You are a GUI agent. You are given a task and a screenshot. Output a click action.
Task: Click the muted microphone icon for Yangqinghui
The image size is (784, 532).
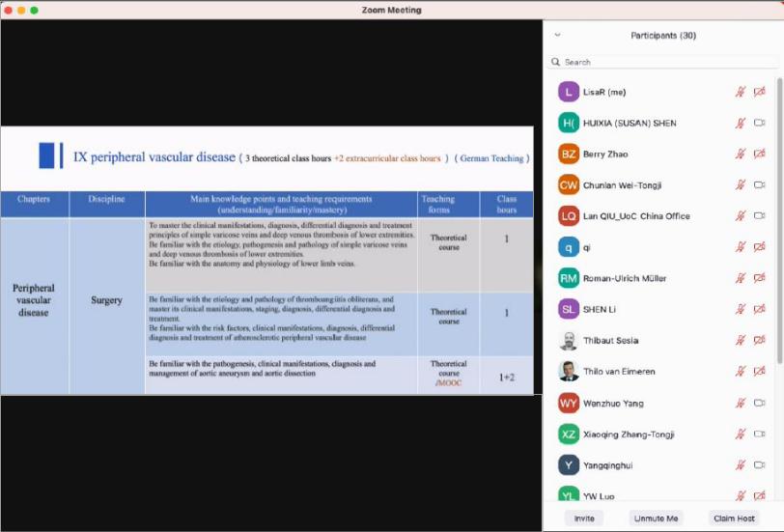741,465
